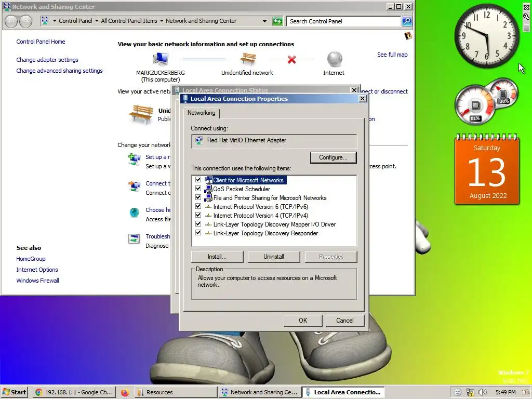Click the Connect to a network icon

click(135, 186)
